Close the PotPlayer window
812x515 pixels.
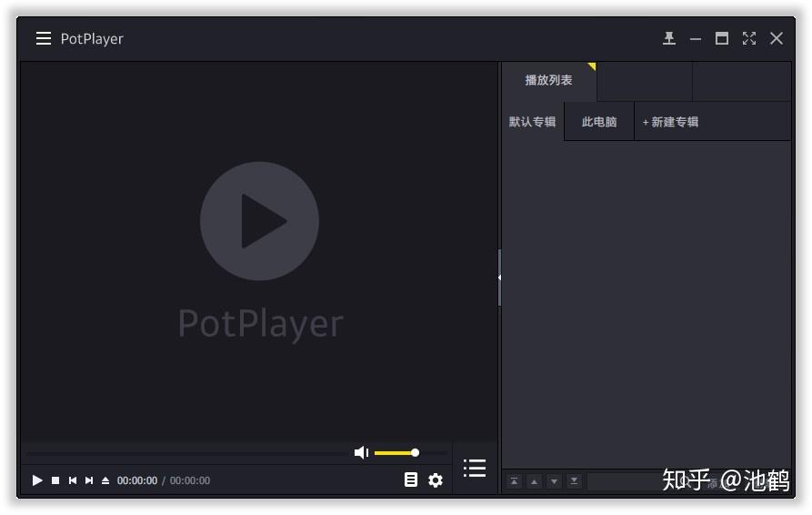pyautogui.click(x=777, y=38)
